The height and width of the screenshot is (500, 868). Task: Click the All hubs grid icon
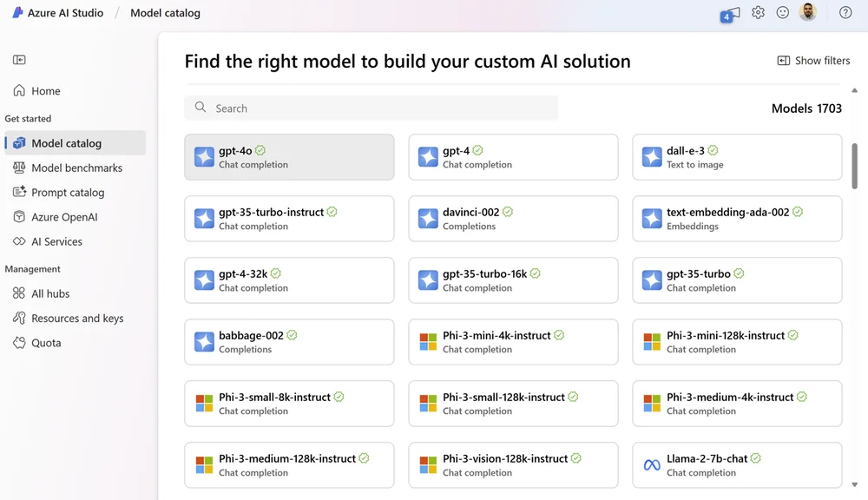pos(19,293)
